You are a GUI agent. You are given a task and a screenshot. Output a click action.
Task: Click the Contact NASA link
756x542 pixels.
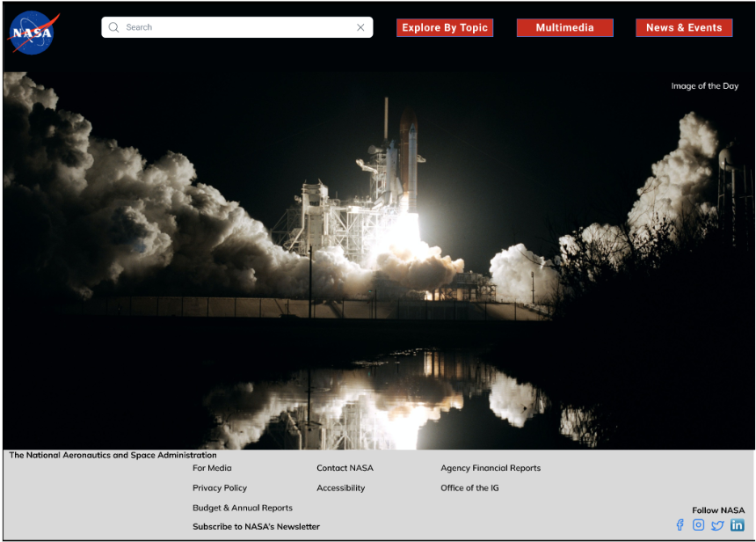(343, 468)
